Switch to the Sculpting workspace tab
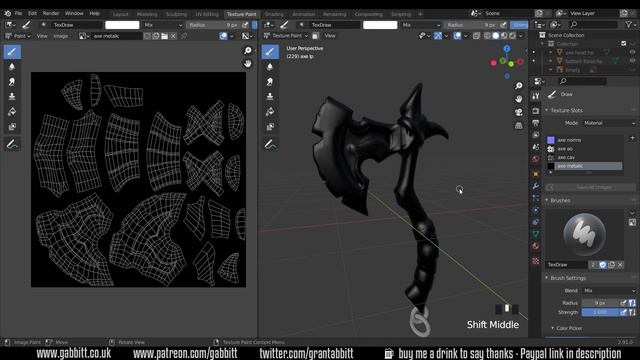Viewport: 640px width, 360px height. [x=176, y=14]
